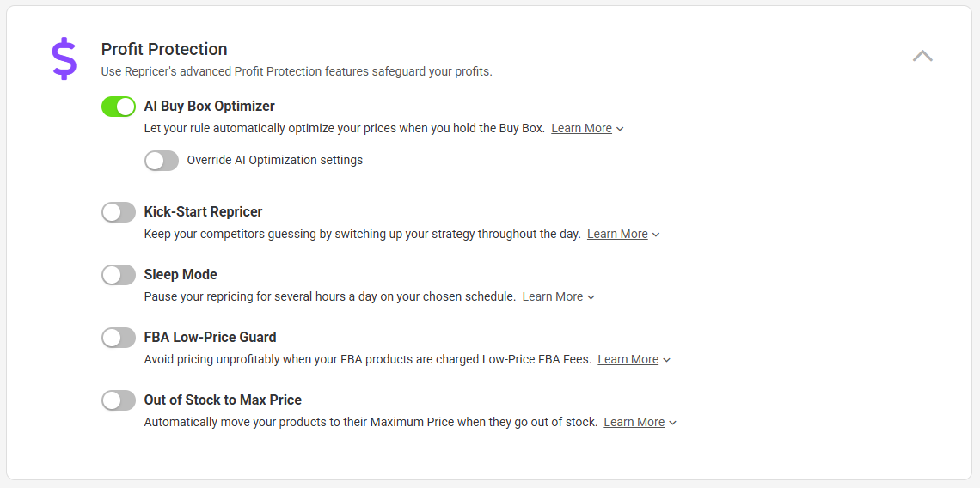Screen dimensions: 980x488
Task: Toggle Out of Stock to Max Price
Action: [119, 400]
